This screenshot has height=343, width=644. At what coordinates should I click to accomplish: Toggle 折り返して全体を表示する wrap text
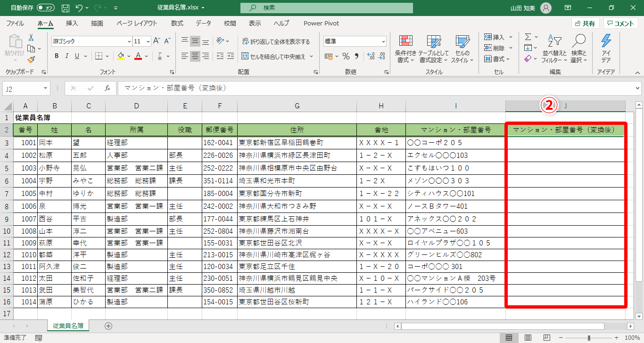[276, 41]
